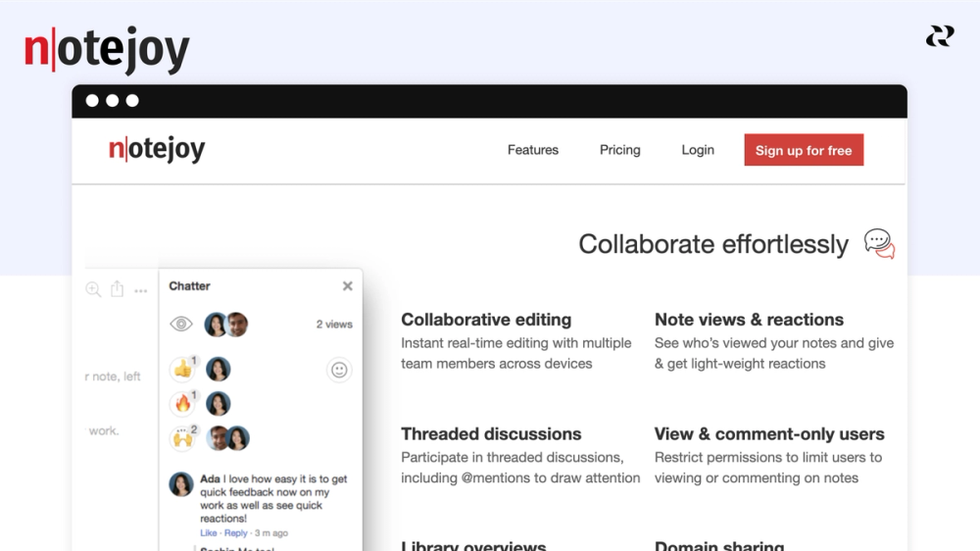Screen dimensions: 980x551
Task: Click the Threaded discussions heading
Action: (x=491, y=434)
